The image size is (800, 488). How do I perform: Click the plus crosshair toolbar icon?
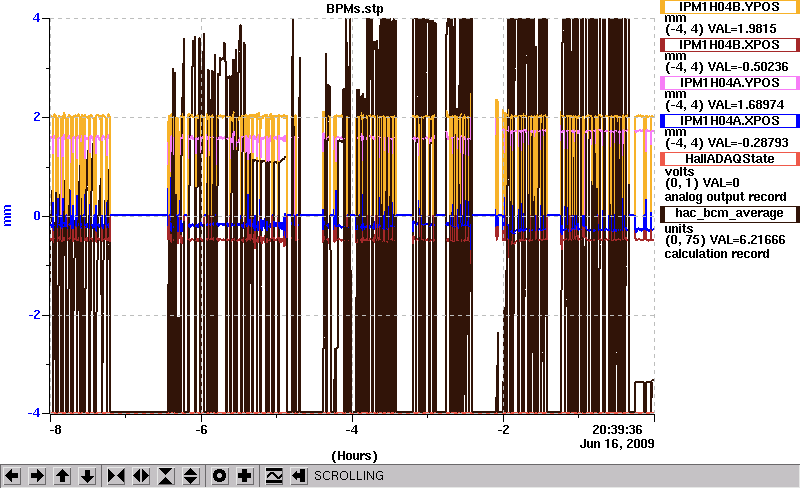pyautogui.click(x=245, y=476)
